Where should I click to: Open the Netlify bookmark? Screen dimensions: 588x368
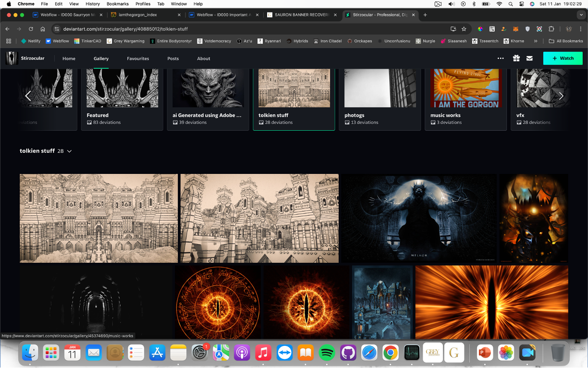(30, 41)
